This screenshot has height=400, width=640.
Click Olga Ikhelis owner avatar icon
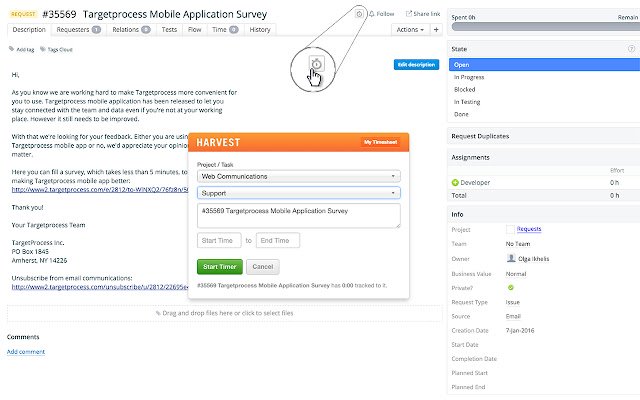(511, 257)
